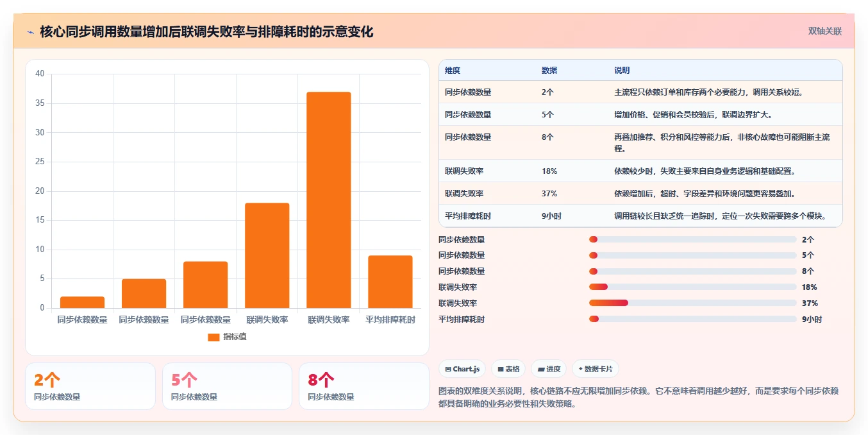This screenshot has height=435, width=868.
Task: Select the 表格 chip
Action: point(508,369)
